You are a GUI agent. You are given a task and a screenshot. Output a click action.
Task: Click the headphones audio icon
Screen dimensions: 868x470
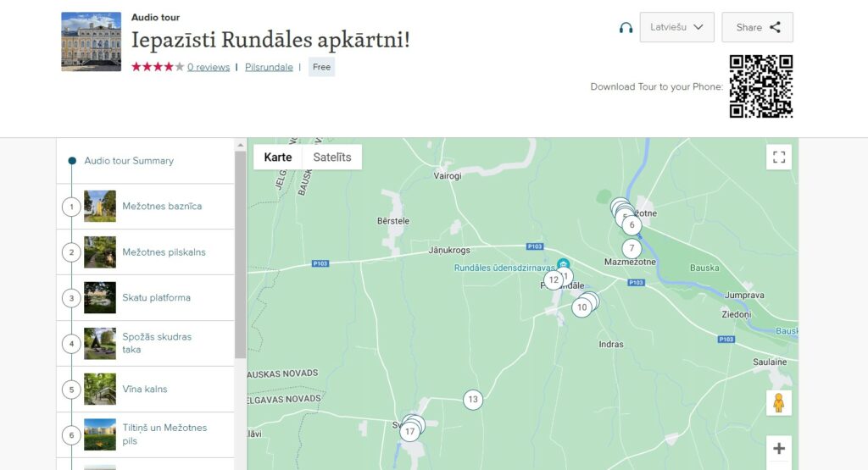626,27
